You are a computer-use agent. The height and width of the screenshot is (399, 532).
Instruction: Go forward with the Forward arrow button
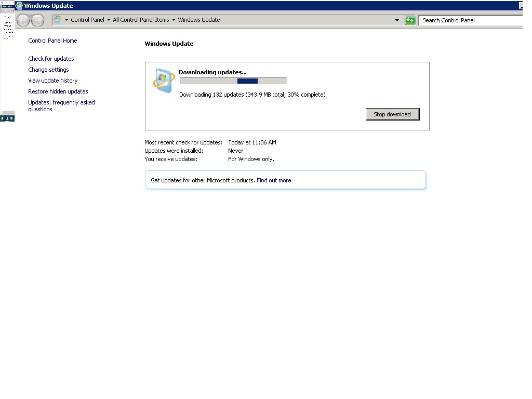tap(37, 20)
